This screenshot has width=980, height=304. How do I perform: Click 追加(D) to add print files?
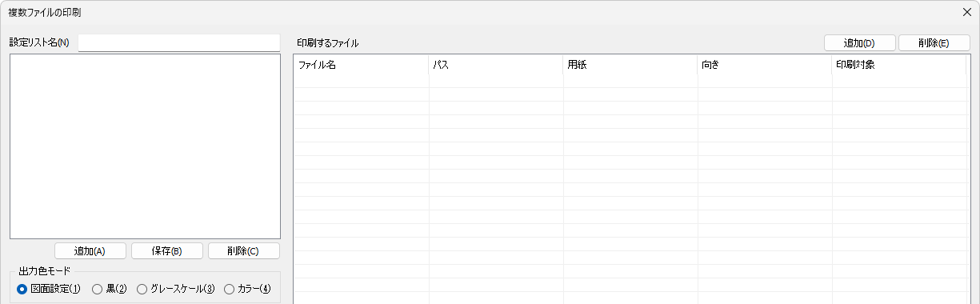point(860,43)
